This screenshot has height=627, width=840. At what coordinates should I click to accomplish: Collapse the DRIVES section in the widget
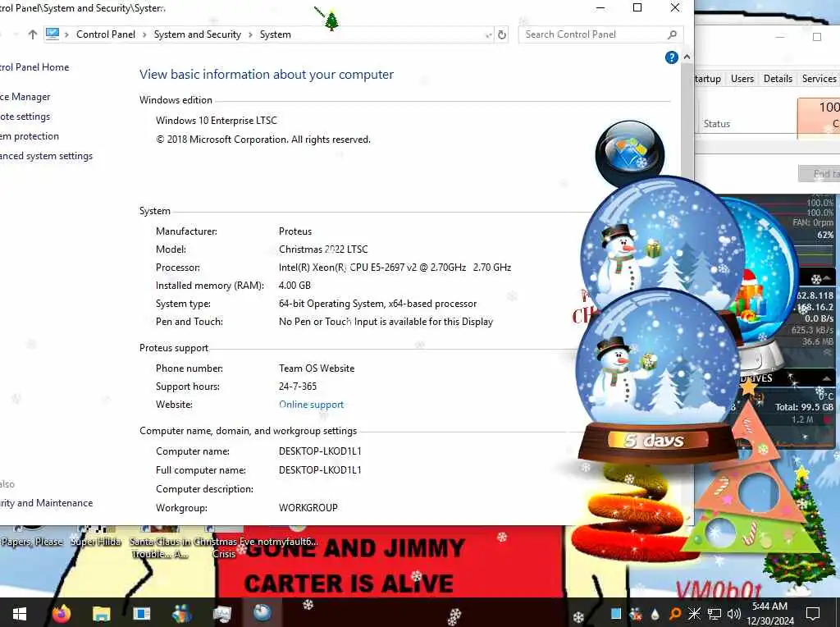tap(826, 378)
